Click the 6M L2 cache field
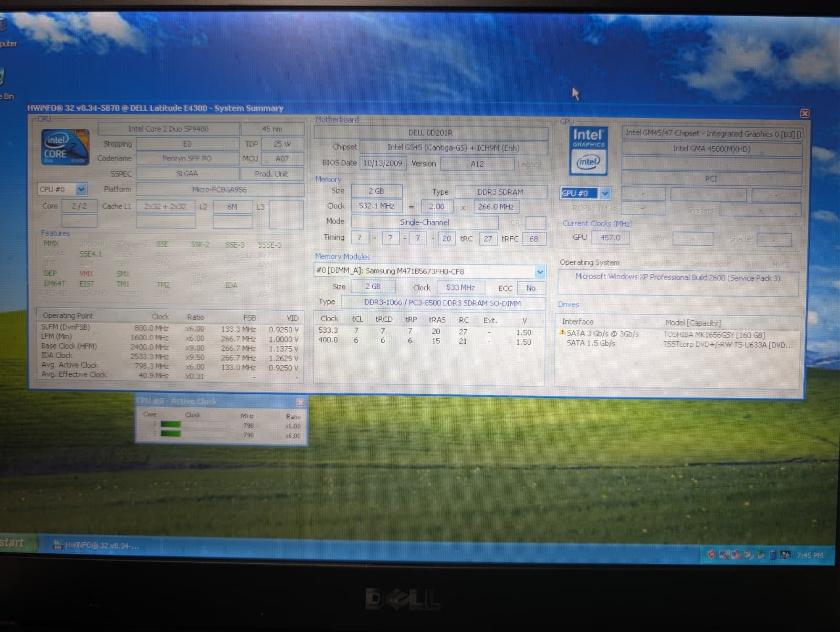840x632 pixels. pyautogui.click(x=233, y=207)
